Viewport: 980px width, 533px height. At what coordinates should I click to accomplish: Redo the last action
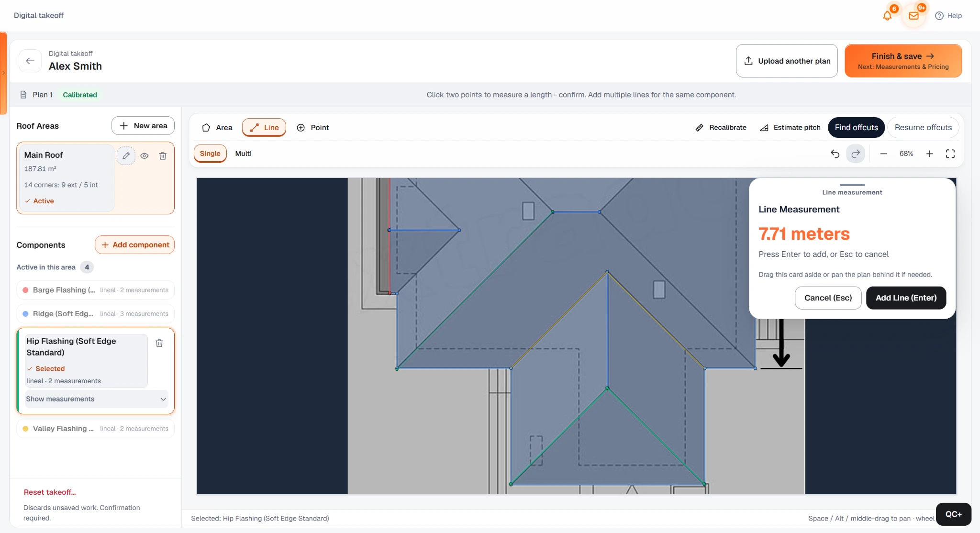[x=856, y=154]
